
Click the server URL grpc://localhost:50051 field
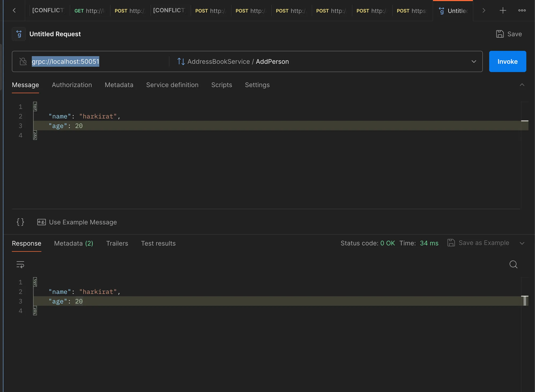pyautogui.click(x=65, y=61)
